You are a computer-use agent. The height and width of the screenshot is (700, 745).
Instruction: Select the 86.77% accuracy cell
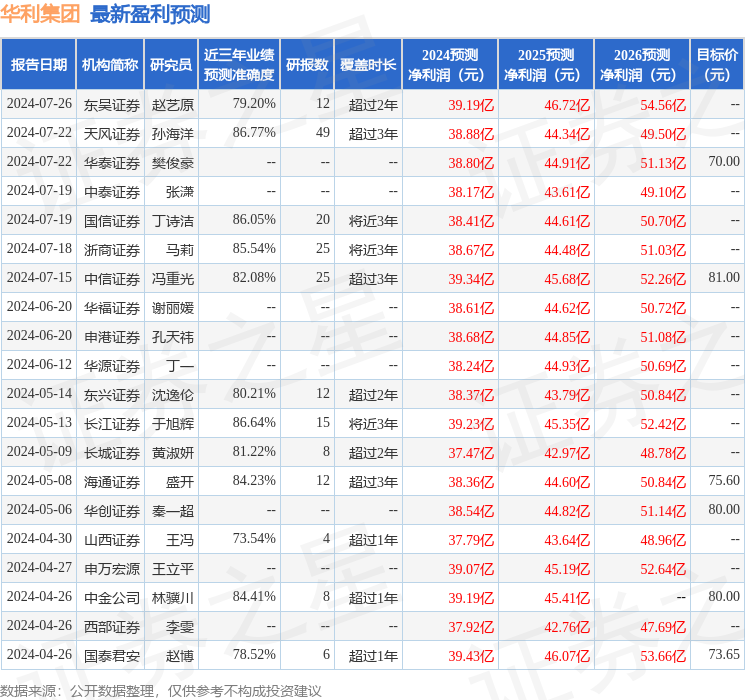[x=253, y=133]
